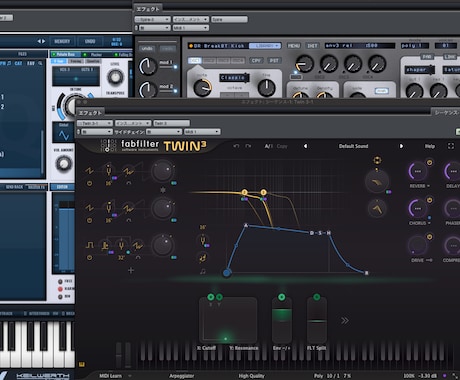Add a new oscillator with plus icon
Image resolution: width=460 pixels, height=380 pixels.
click(131, 270)
